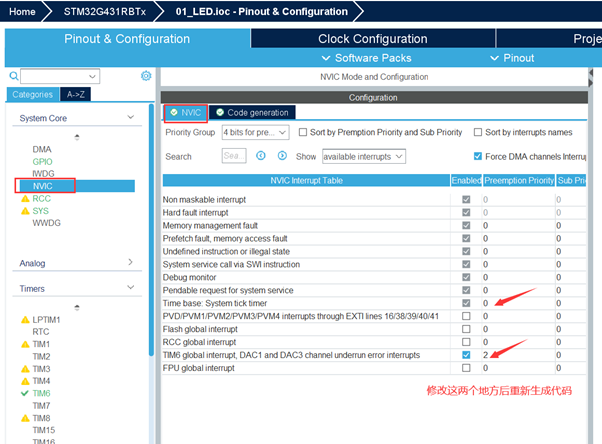Select GPIO in the System Core list
This screenshot has height=444, width=602.
coord(42,161)
